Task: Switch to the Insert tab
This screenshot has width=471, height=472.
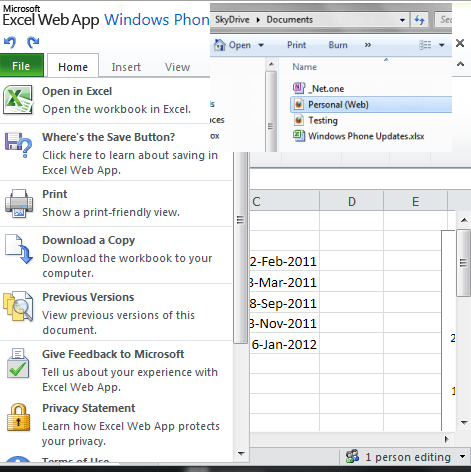Action: click(x=126, y=67)
